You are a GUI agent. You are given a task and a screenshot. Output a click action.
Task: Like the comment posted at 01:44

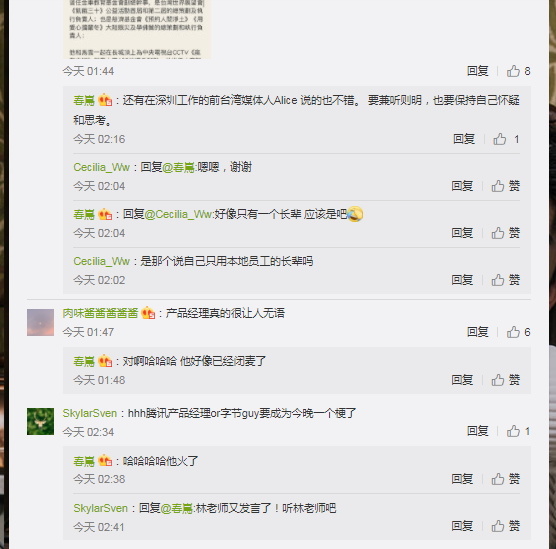click(x=518, y=71)
